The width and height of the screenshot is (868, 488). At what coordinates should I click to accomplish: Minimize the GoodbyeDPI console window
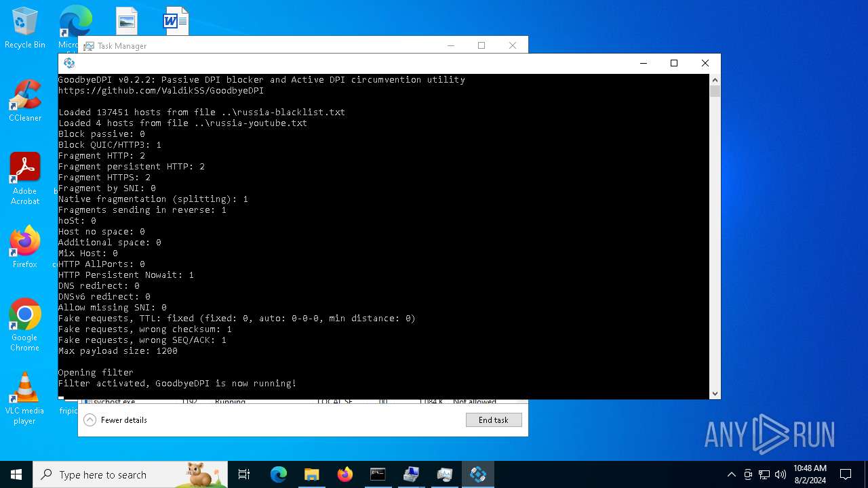[643, 63]
